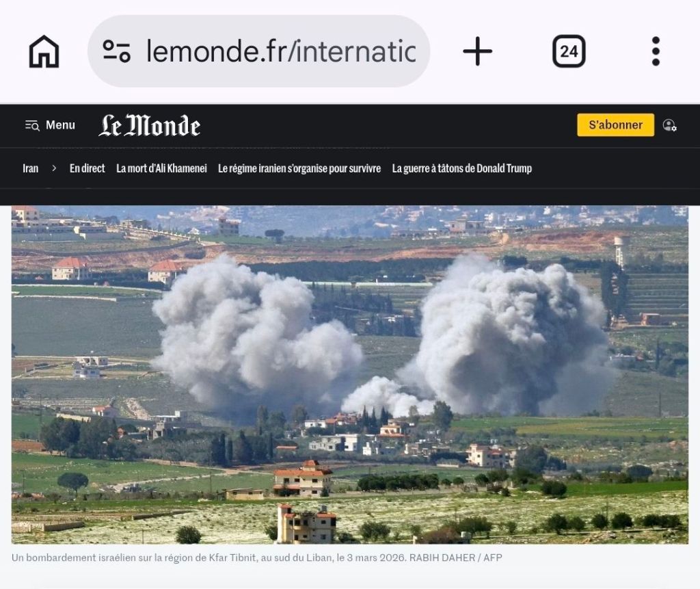The width and height of the screenshot is (700, 589).
Task: Expand the chevron next to Iran
Action: coord(54,168)
